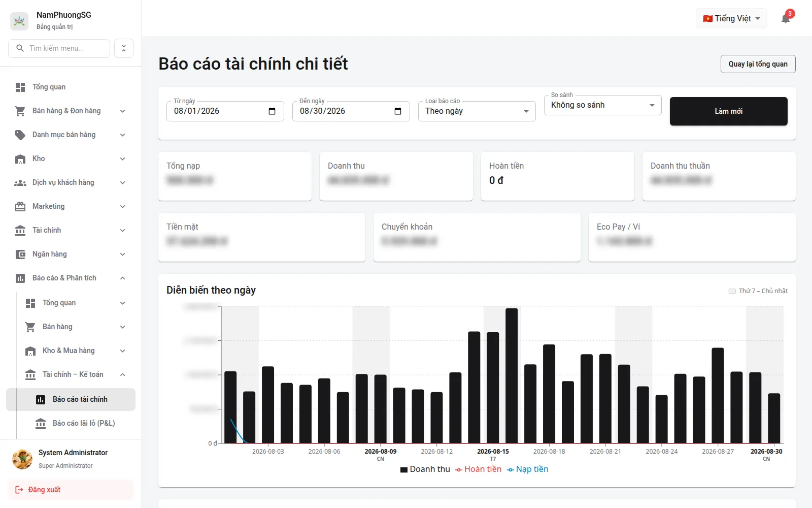Open the notifications bell

tap(786, 19)
